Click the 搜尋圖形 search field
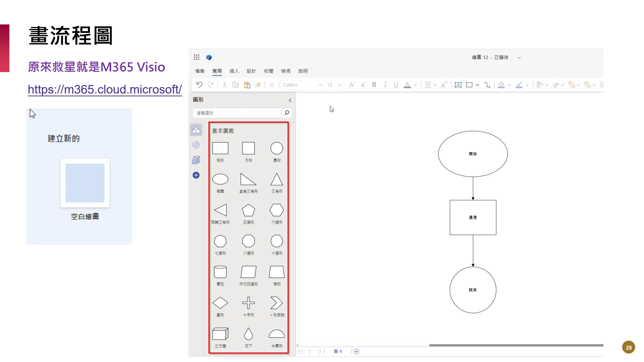 point(237,113)
